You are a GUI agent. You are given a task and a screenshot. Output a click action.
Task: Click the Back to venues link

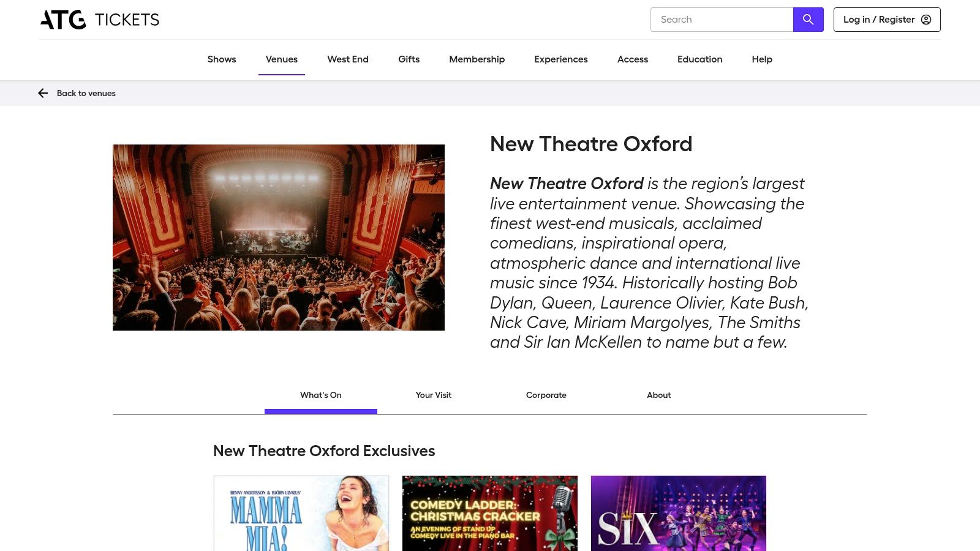pyautogui.click(x=86, y=93)
